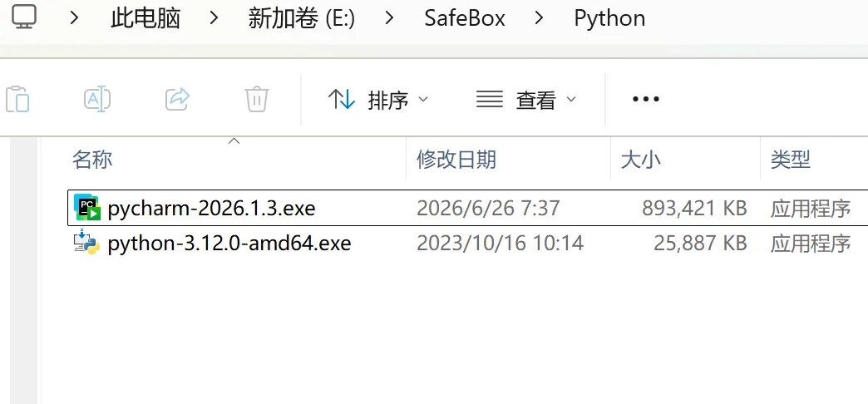This screenshot has width=868, height=404.
Task: Go to 新加卷 (E:) drive breadcrumb
Action: [302, 18]
